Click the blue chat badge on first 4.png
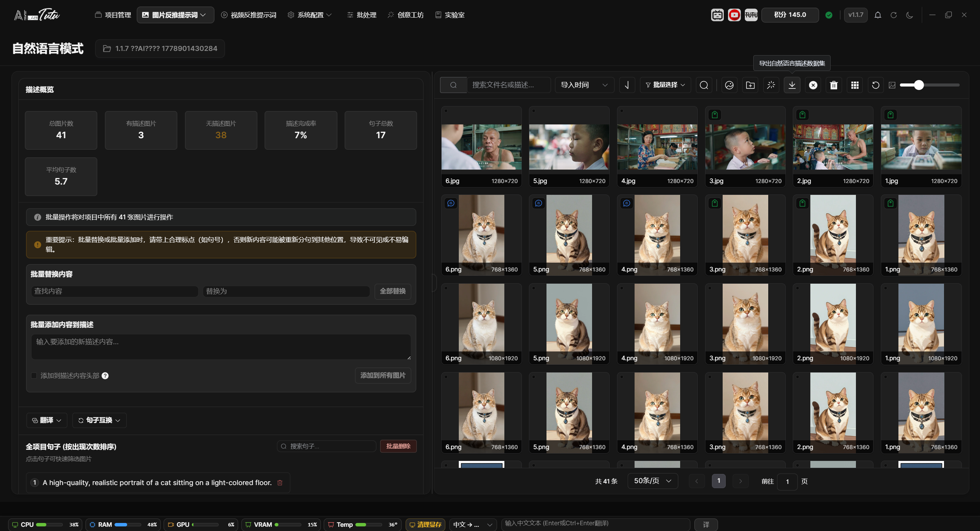This screenshot has width=980, height=531. pos(627,203)
